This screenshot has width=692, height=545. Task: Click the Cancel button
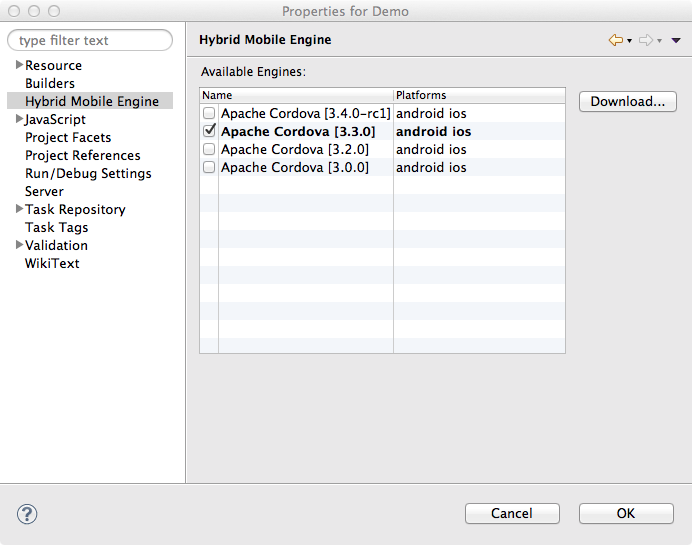click(x=512, y=513)
